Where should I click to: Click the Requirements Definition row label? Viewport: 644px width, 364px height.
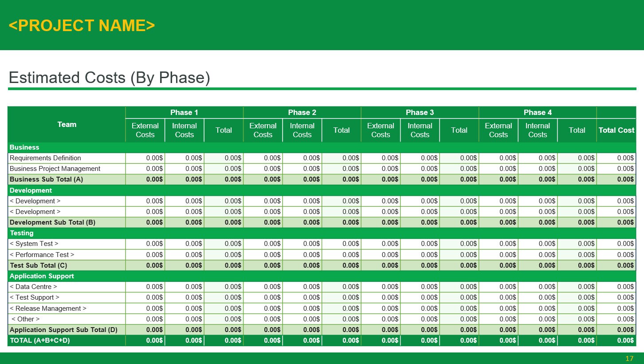(x=45, y=158)
